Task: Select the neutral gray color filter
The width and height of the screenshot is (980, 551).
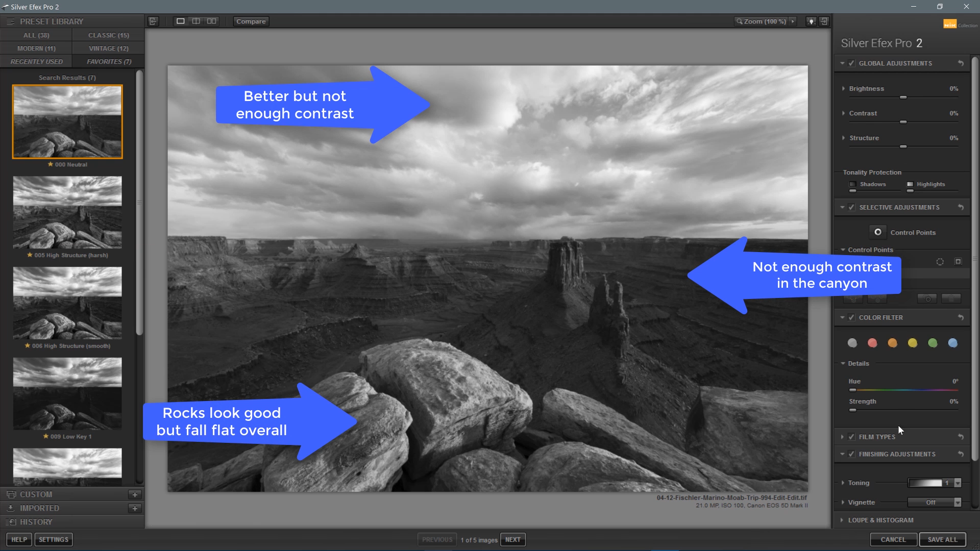Action: (852, 343)
